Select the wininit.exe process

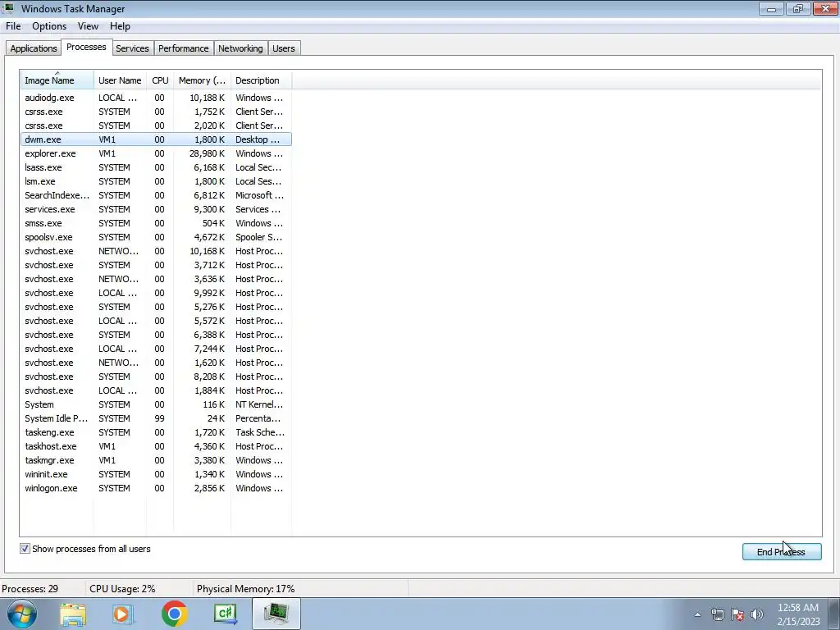(x=156, y=473)
